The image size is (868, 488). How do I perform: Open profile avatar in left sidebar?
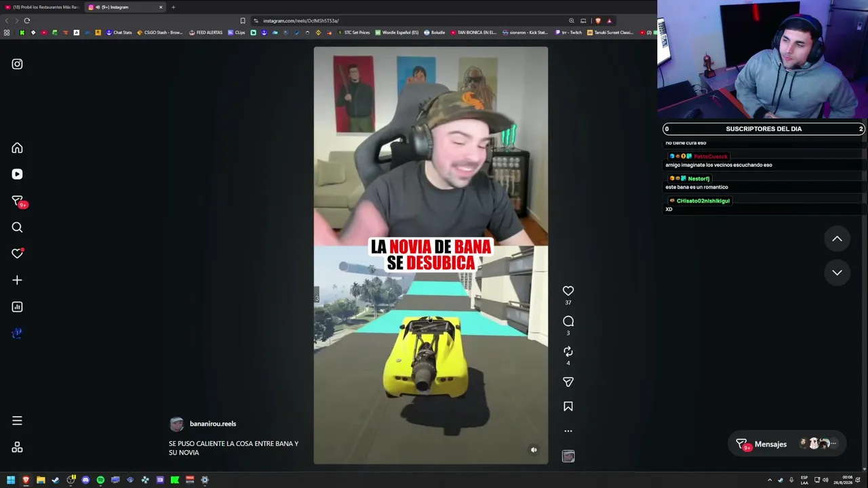[17, 333]
